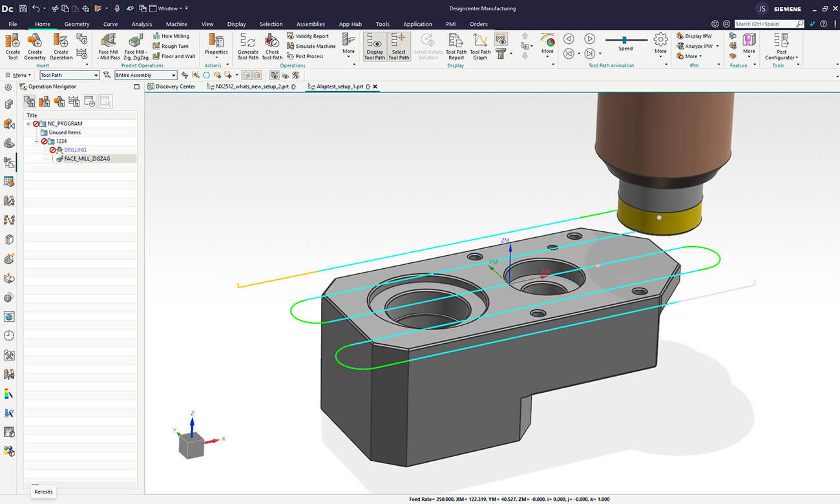The width and height of the screenshot is (840, 504).
Task: Switch to the Discovery Center tab
Action: (x=174, y=87)
